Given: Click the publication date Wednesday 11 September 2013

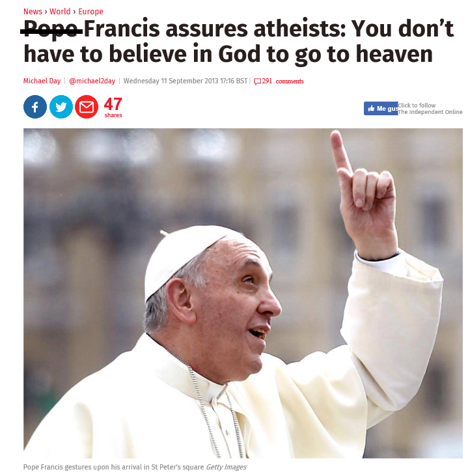Looking at the screenshot, I should (x=171, y=81).
